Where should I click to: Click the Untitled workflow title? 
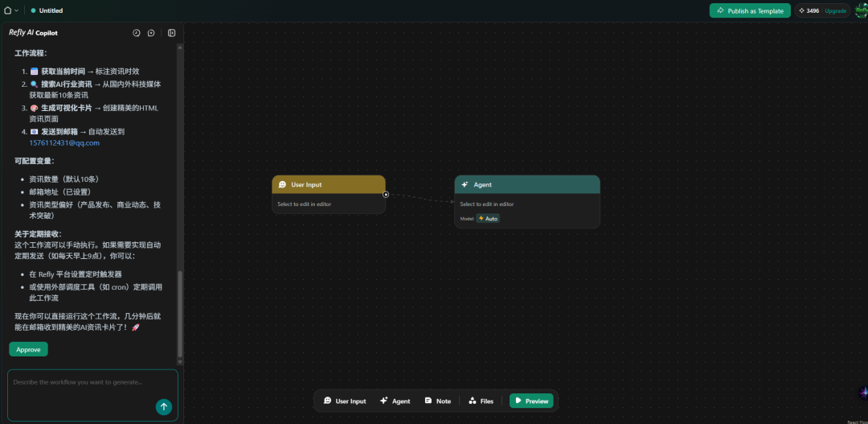(51, 10)
